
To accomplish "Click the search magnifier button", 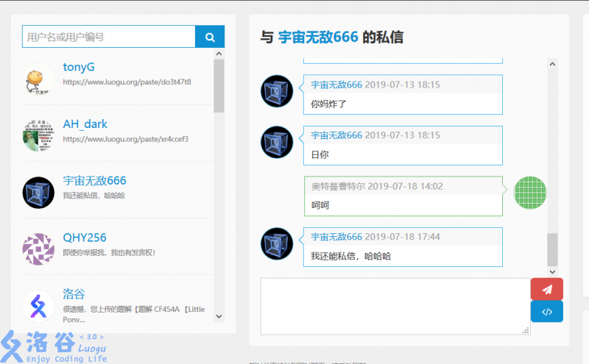I will pyautogui.click(x=210, y=37).
